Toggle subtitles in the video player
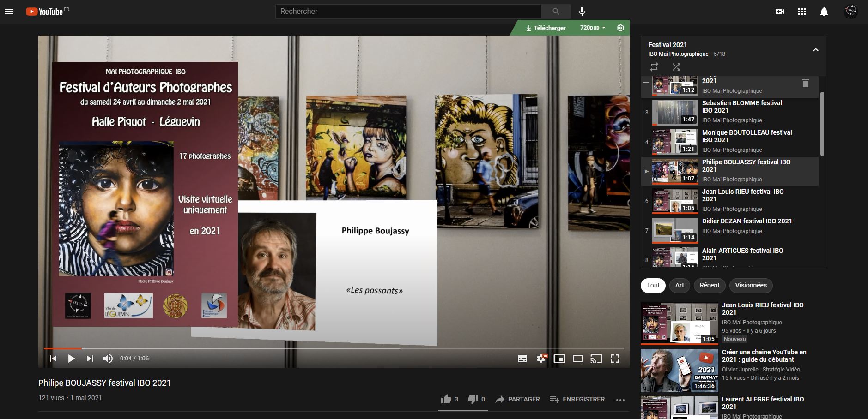 522,359
